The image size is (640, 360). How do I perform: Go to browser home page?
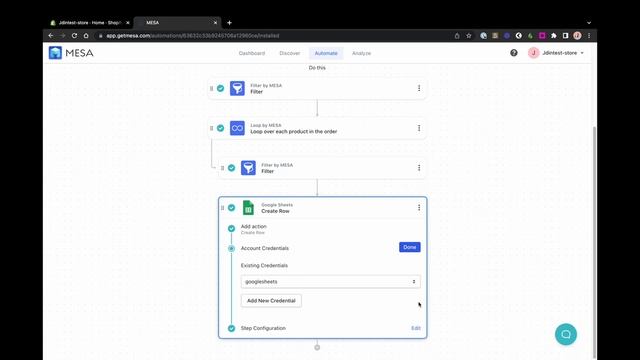(x=86, y=36)
